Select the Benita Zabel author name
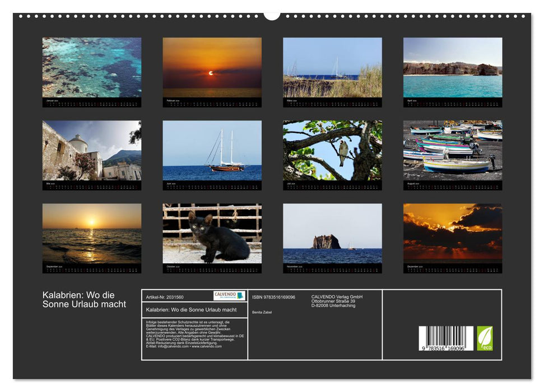 pyautogui.click(x=263, y=311)
